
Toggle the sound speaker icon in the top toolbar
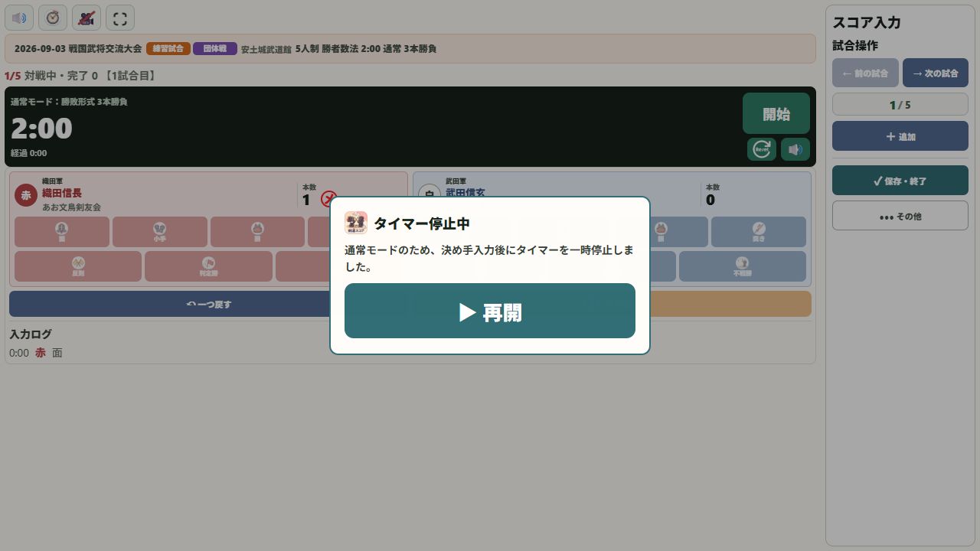(x=19, y=18)
